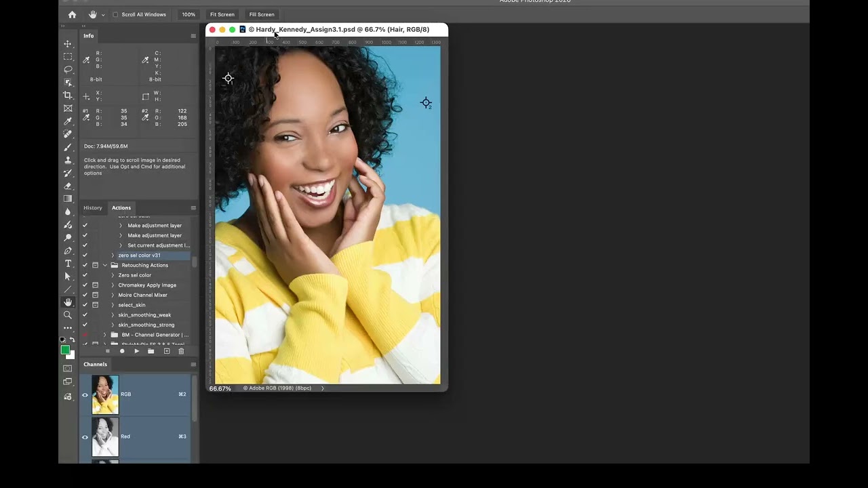This screenshot has height=488, width=868.
Task: Open the Actions panel flyout menu
Action: click(x=193, y=208)
